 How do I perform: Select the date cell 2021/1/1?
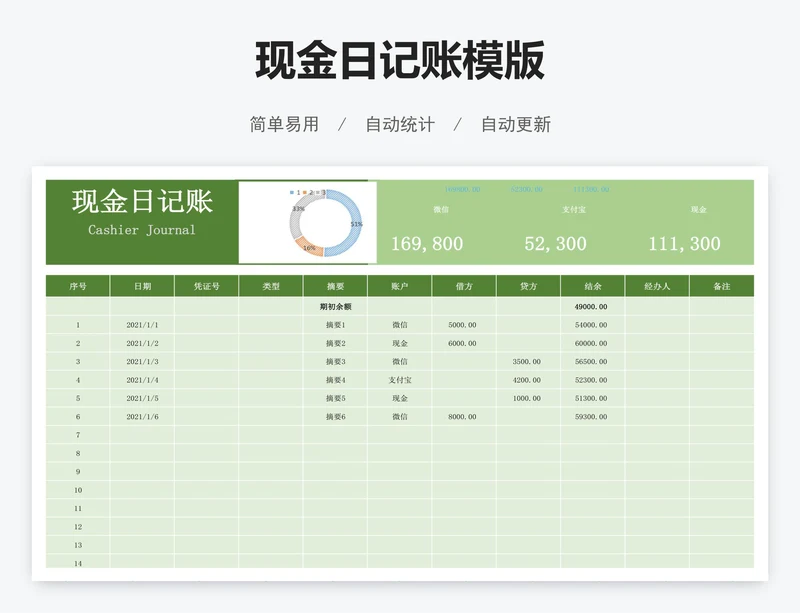pyautogui.click(x=142, y=325)
